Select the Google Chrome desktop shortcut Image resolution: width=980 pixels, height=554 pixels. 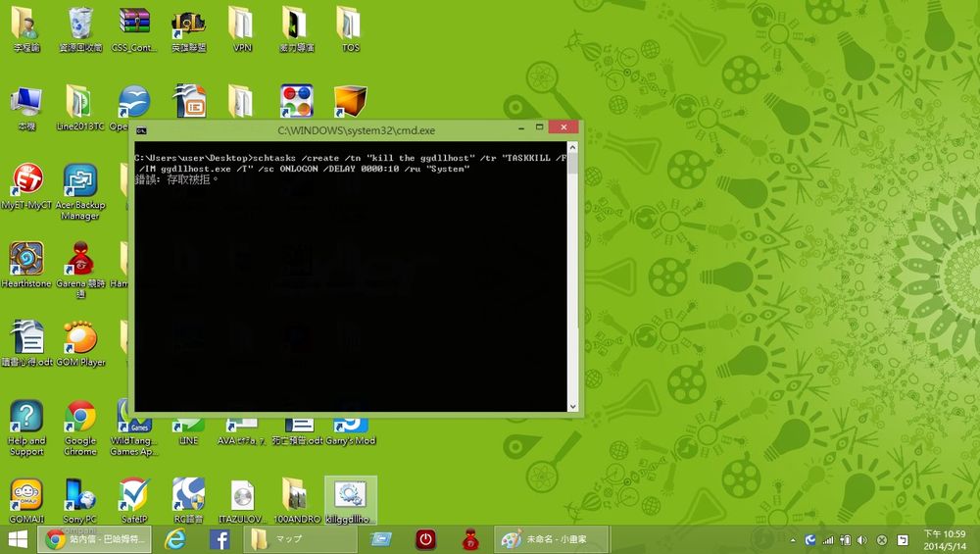tap(80, 428)
